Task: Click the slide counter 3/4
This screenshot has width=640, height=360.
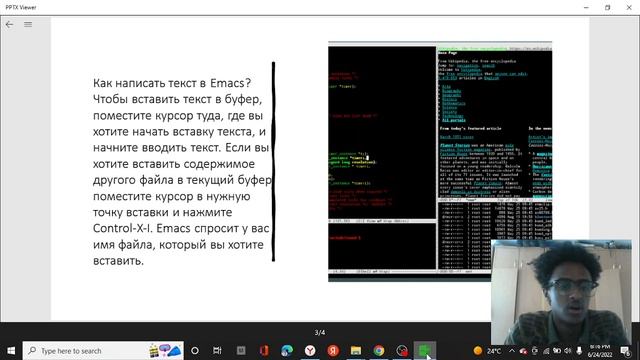Action: (320, 333)
